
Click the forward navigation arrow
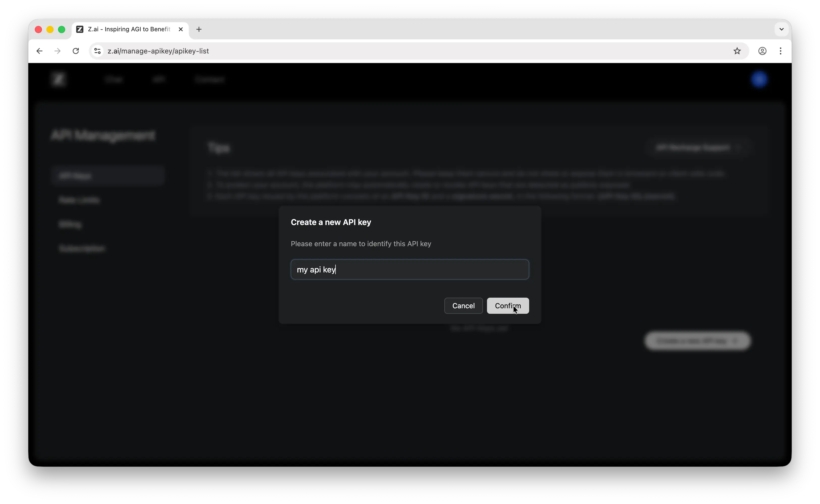click(x=57, y=51)
